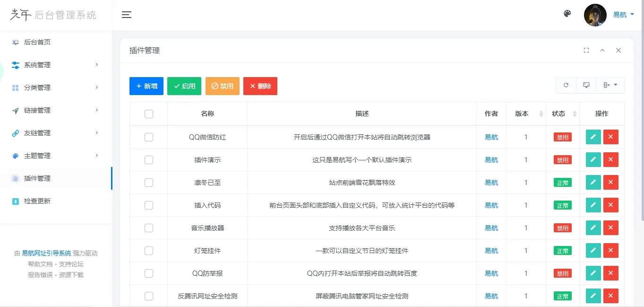This screenshot has height=307, width=644.
Task: Expand 插件管理 panel with the fullscreen icon
Action: coord(586,50)
